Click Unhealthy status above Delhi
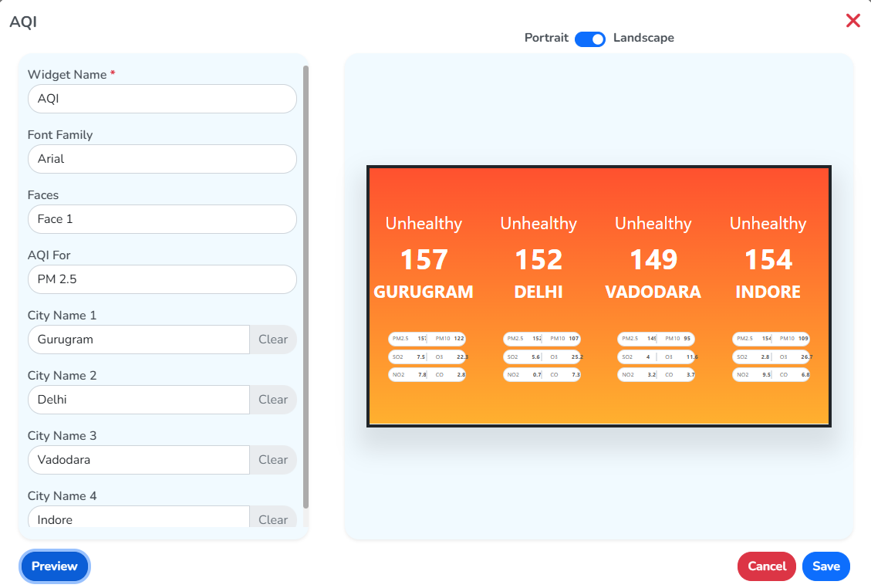The height and width of the screenshot is (588, 871). 538,224
